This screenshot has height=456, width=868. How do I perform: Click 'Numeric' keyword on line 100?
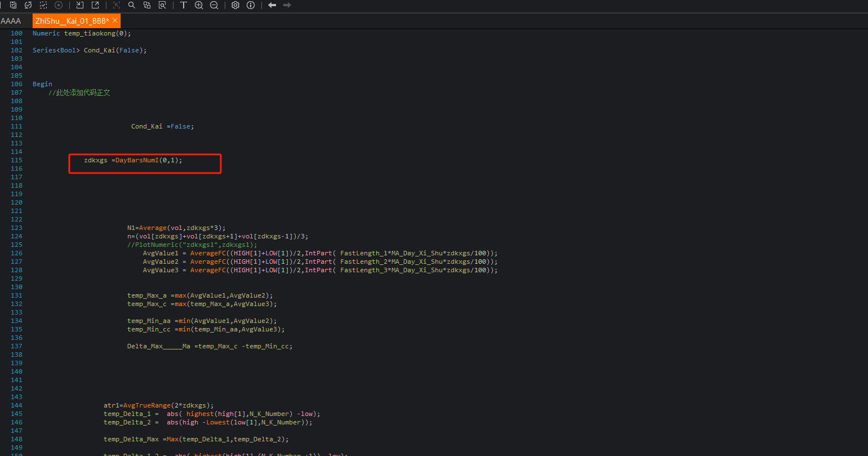46,33
